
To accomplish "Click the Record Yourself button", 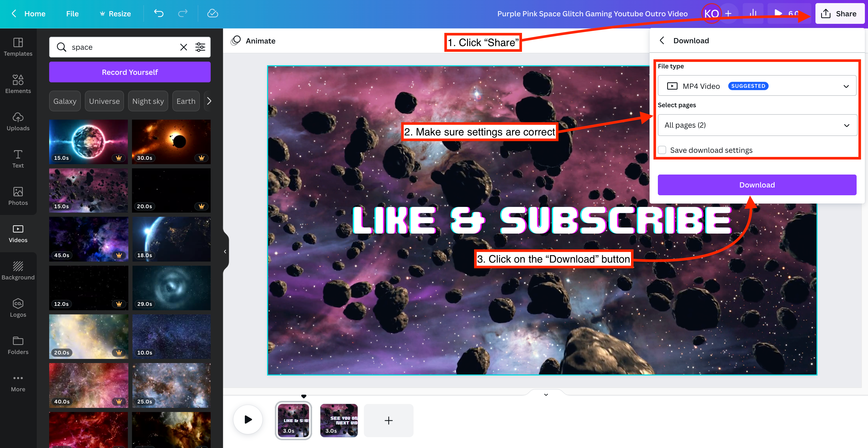I will (x=130, y=72).
